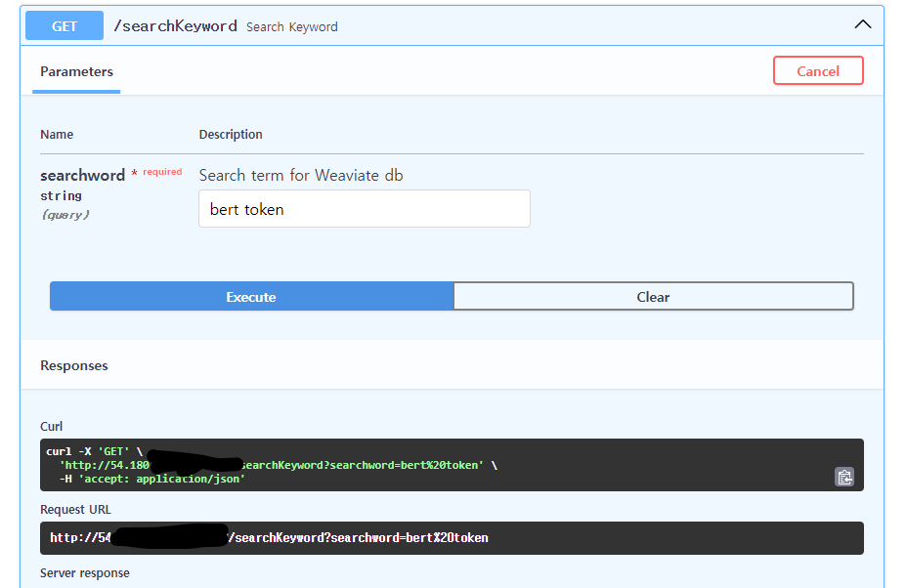The image size is (907, 588).
Task: Click the 'Curl' label
Action: coord(51,426)
